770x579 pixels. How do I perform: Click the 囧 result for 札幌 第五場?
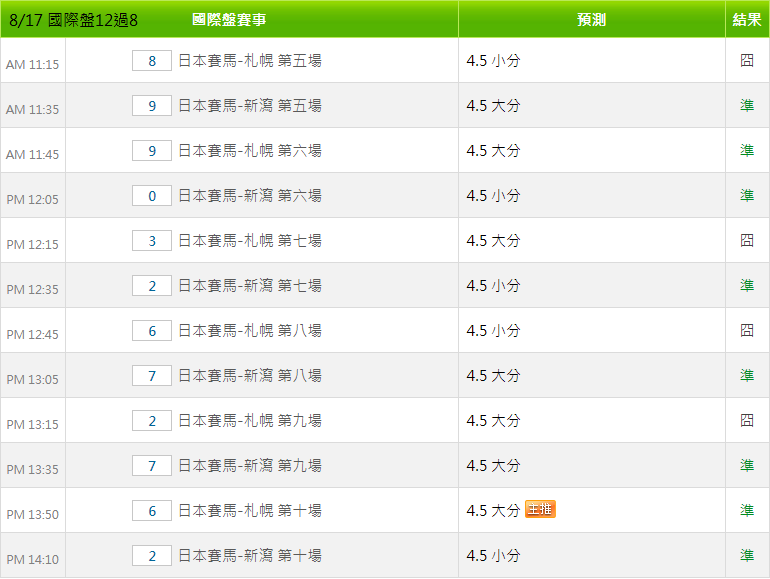747,60
